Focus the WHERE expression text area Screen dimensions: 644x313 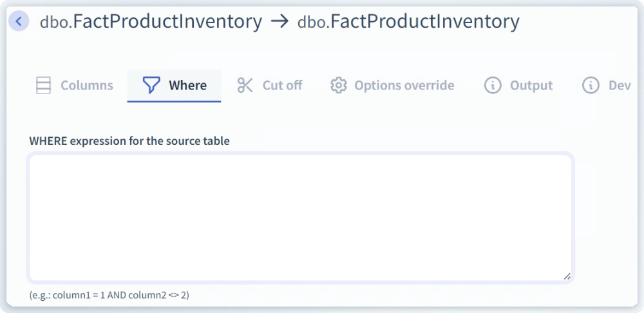300,217
